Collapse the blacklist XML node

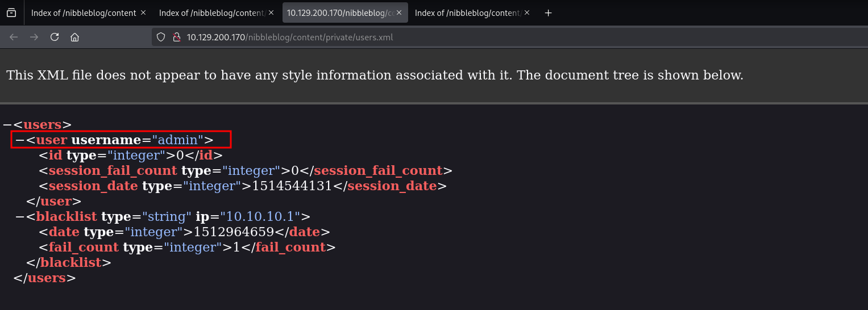tap(20, 216)
